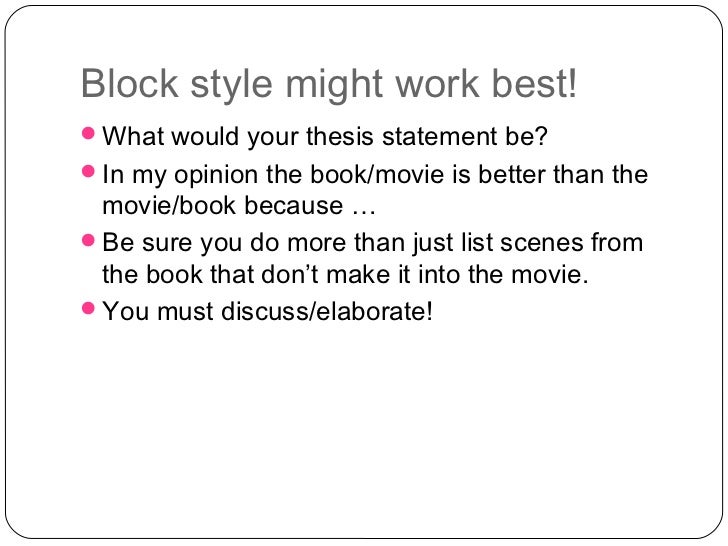This screenshot has width=728, height=546.
Task: Select the word 'don't' in the third bullet
Action: click(x=290, y=274)
